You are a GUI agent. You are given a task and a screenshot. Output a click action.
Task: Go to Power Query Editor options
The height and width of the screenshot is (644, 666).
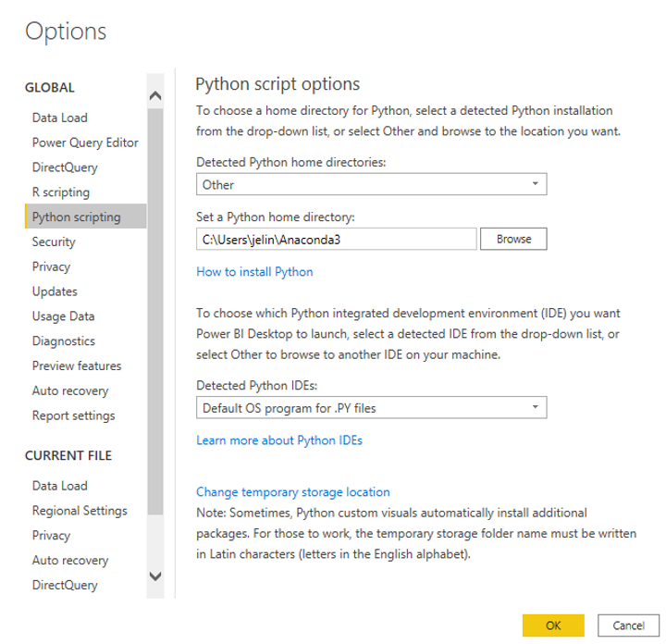click(85, 142)
